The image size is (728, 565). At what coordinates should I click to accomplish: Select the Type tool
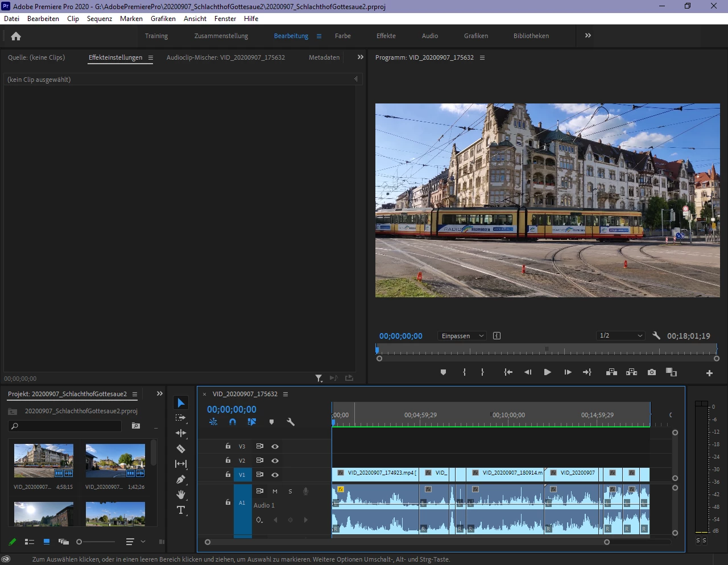click(x=181, y=510)
